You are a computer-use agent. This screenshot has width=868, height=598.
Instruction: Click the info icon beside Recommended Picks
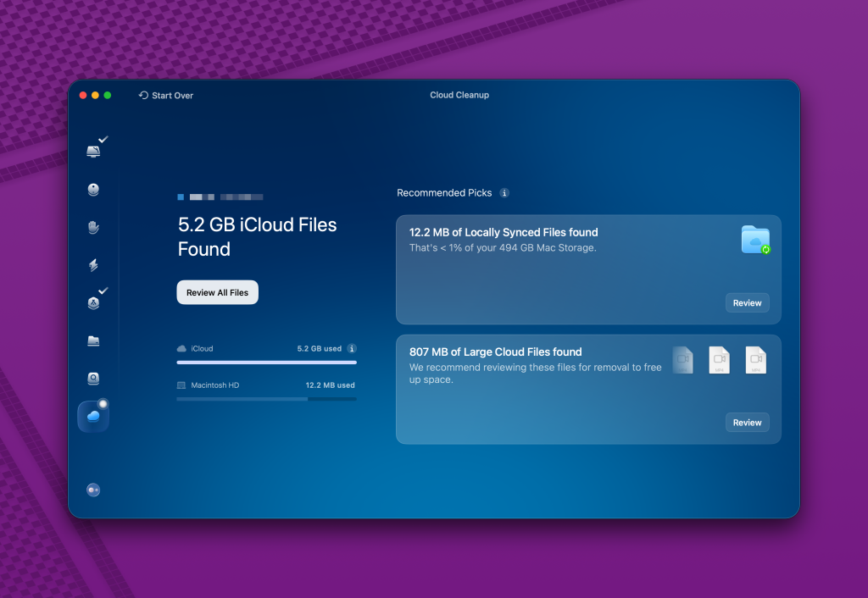504,192
